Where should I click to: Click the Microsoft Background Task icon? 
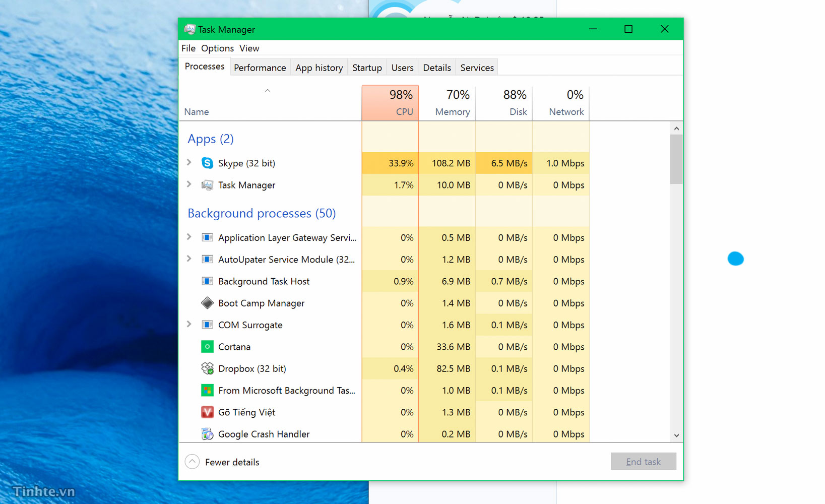[x=207, y=390]
